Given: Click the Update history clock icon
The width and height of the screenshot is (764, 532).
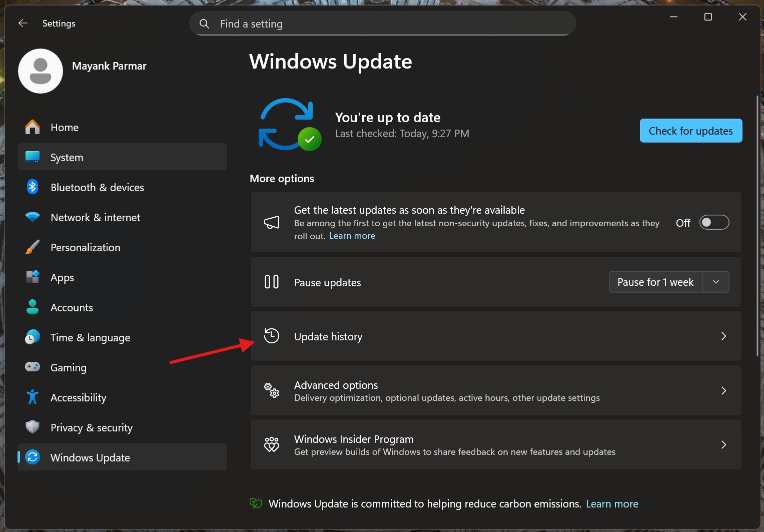Looking at the screenshot, I should click(x=272, y=336).
